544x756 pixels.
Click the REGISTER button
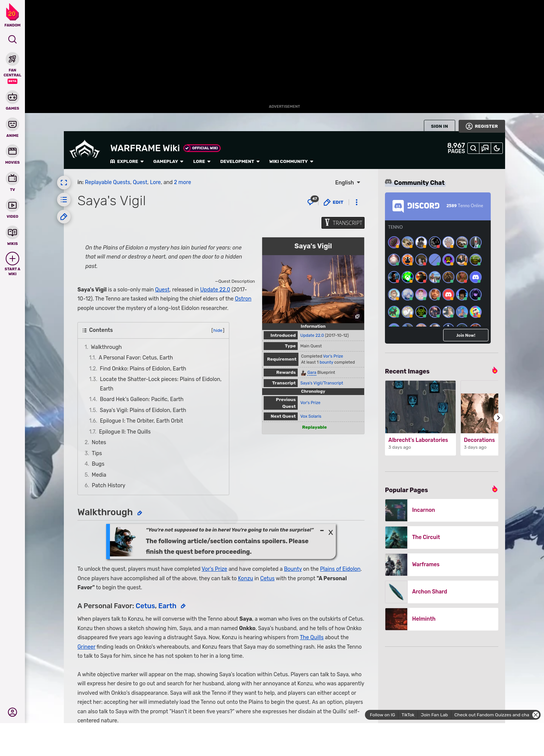tap(482, 126)
